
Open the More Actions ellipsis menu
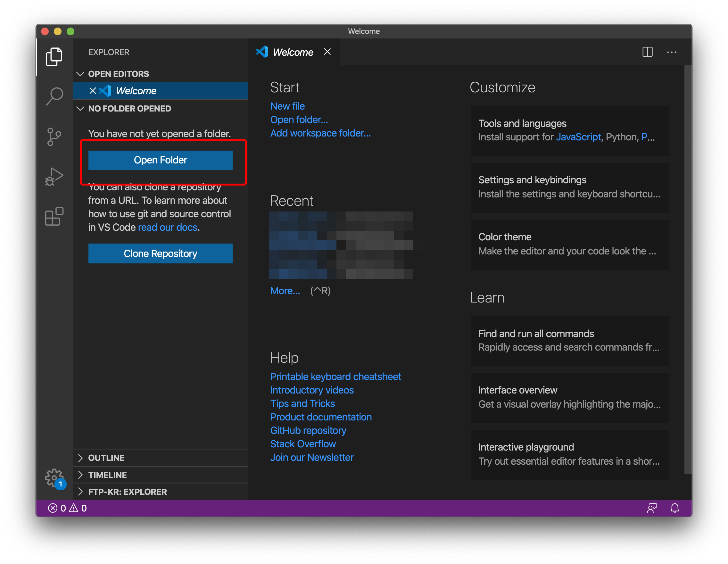(x=672, y=52)
